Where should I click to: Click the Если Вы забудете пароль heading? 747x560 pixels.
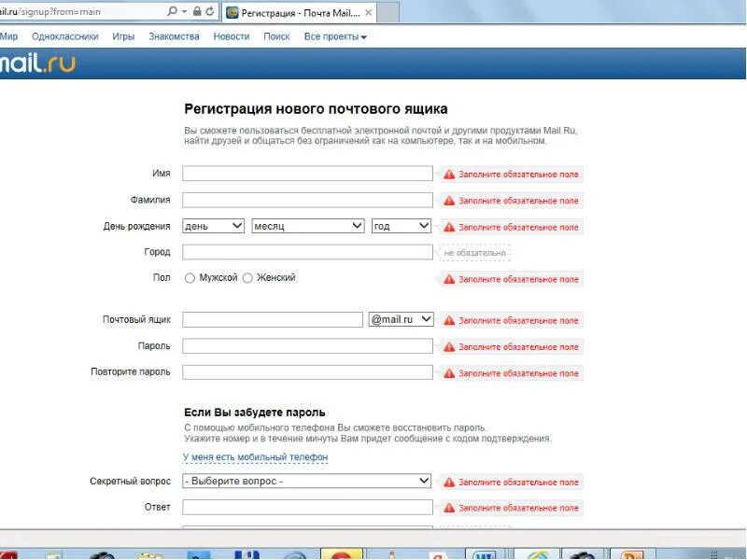click(x=255, y=413)
